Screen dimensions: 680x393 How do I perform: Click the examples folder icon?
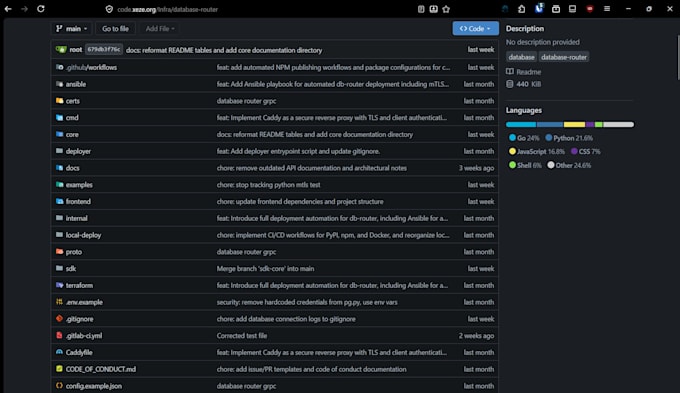tap(59, 184)
